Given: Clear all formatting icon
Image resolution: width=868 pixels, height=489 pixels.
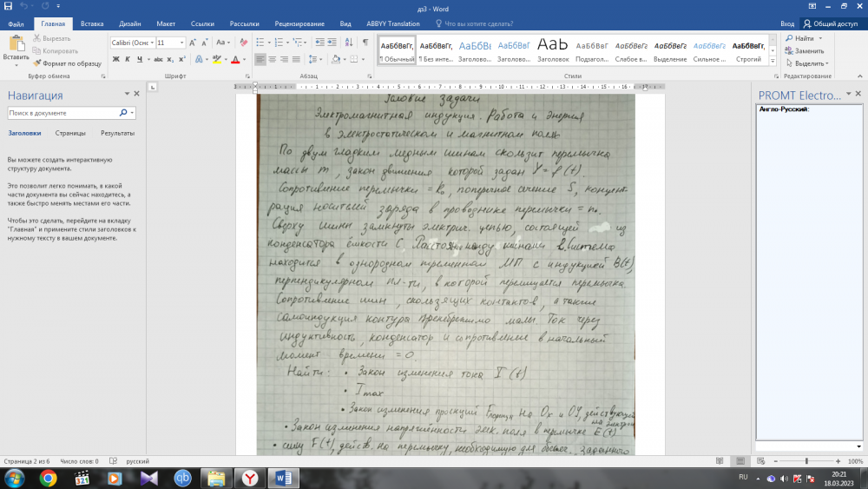Looking at the screenshot, I should click(x=243, y=43).
